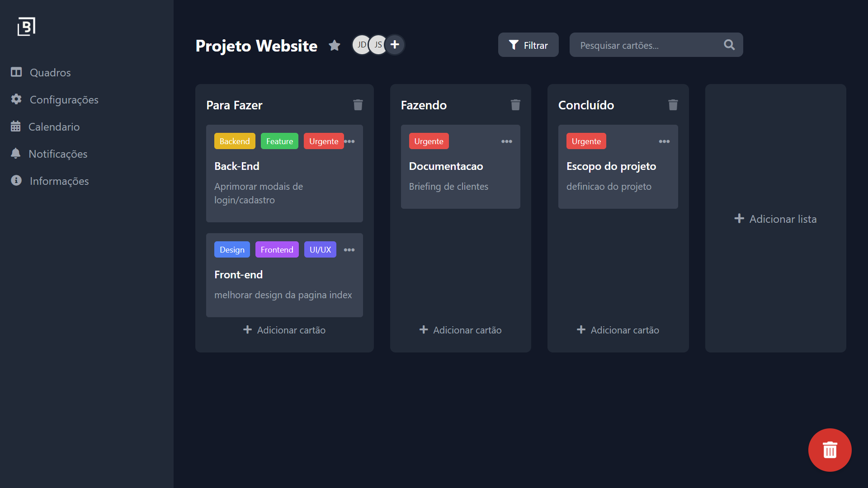This screenshot has height=488, width=868.
Task: Click the Urgente label on Escopo do projeto card
Action: tap(586, 141)
